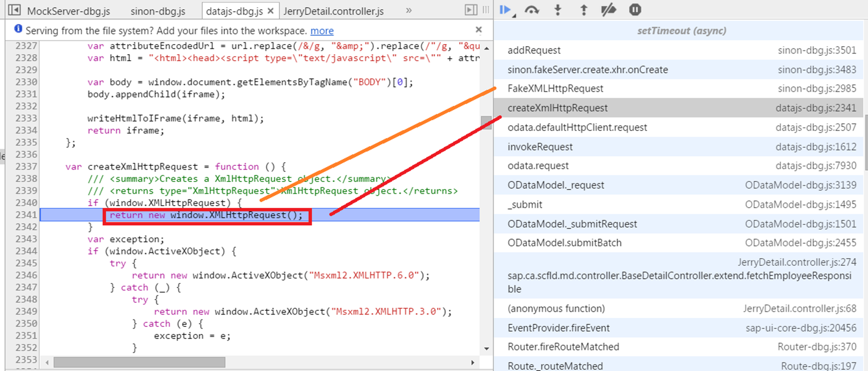The image size is (868, 371).
Task: Open JerryDetail.controller.js:274 source location
Action: (x=797, y=263)
